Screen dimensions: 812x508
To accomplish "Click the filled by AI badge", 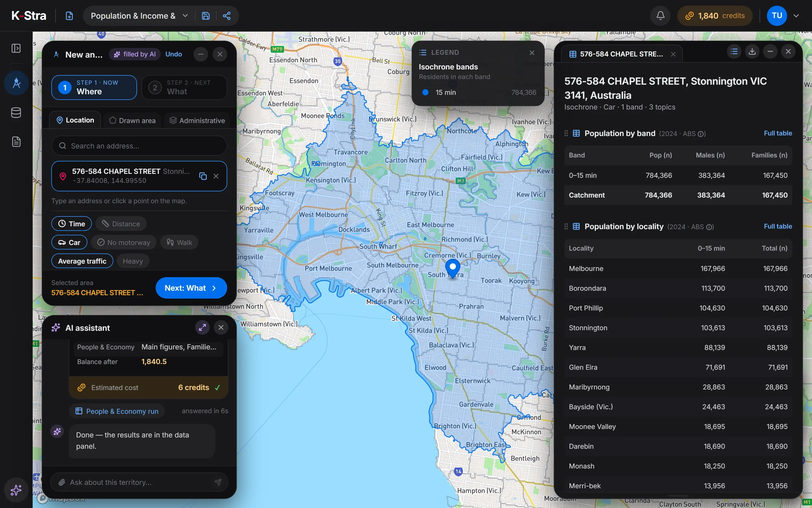I will 134,54.
